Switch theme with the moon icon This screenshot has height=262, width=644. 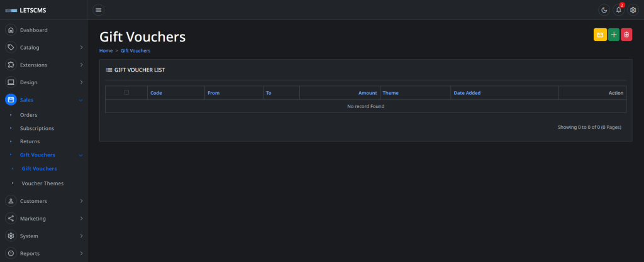[x=604, y=10]
